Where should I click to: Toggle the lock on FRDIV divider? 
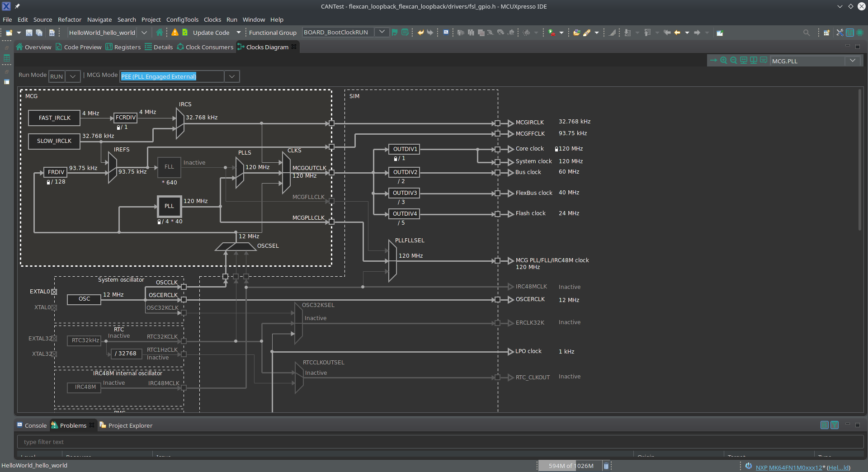point(48,182)
